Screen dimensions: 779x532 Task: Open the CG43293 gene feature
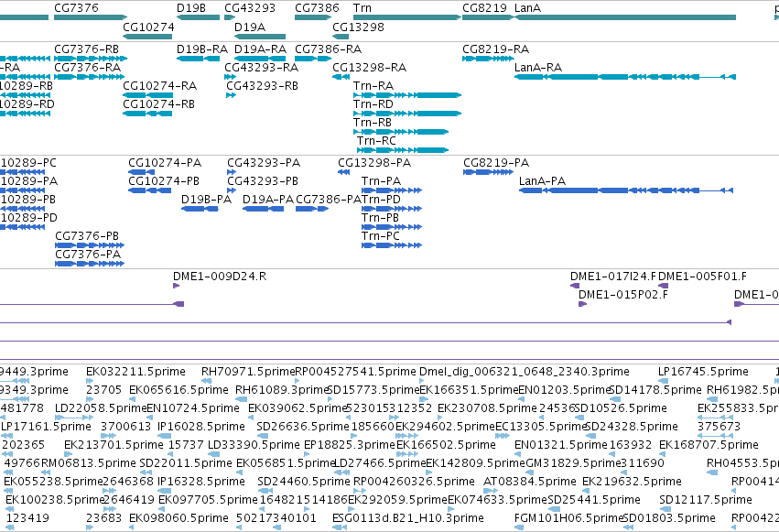tap(230, 17)
